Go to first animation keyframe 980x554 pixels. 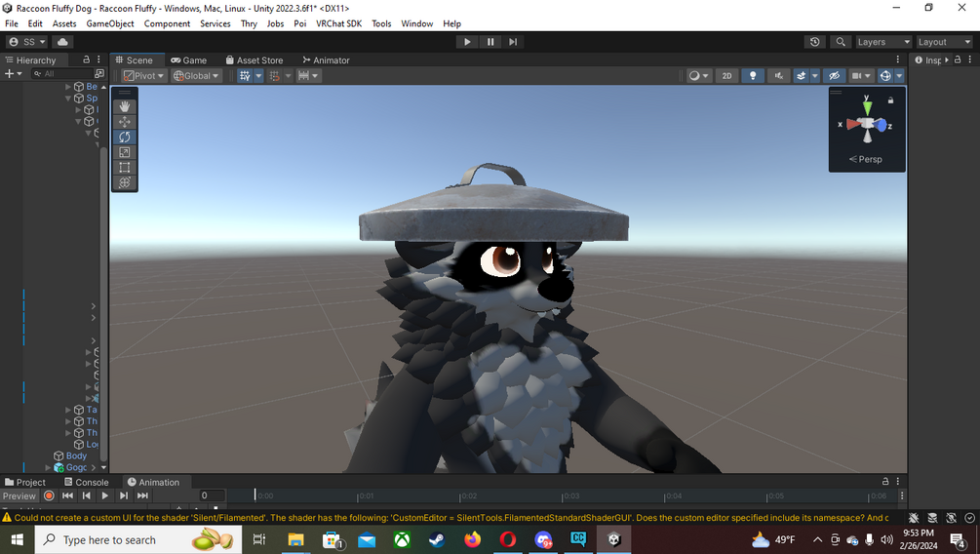click(x=67, y=495)
